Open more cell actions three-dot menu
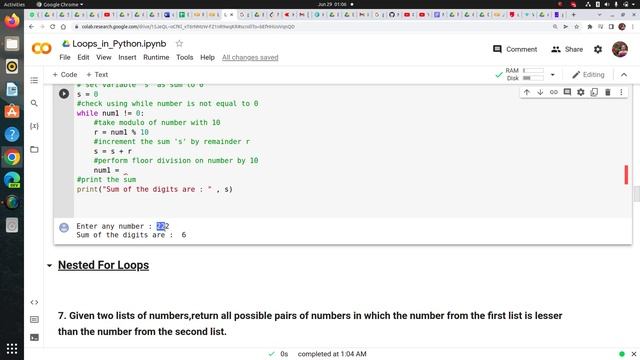This screenshot has height=360, width=640. (x=621, y=92)
